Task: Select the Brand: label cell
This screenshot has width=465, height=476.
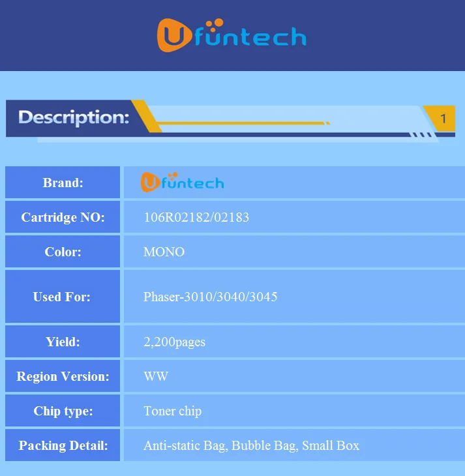Action: point(63,183)
